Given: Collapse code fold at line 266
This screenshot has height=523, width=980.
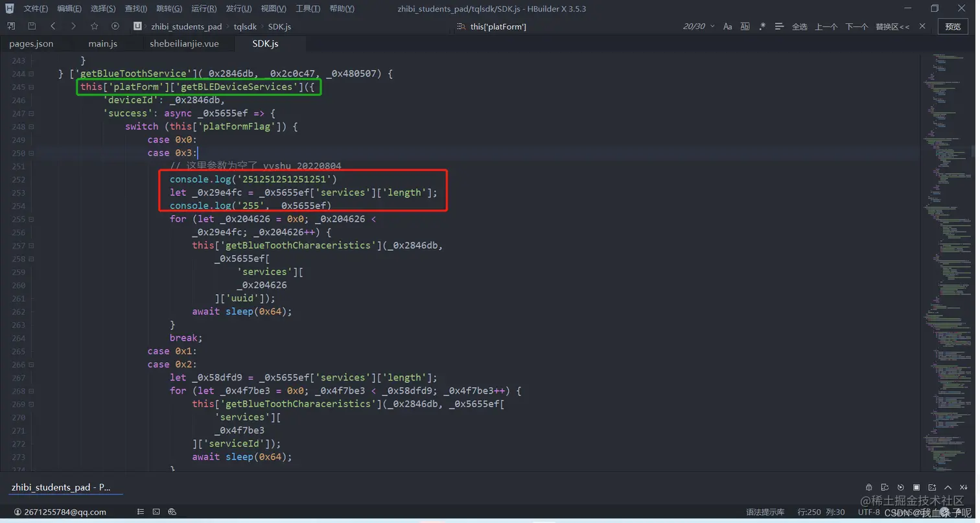Looking at the screenshot, I should [x=32, y=364].
